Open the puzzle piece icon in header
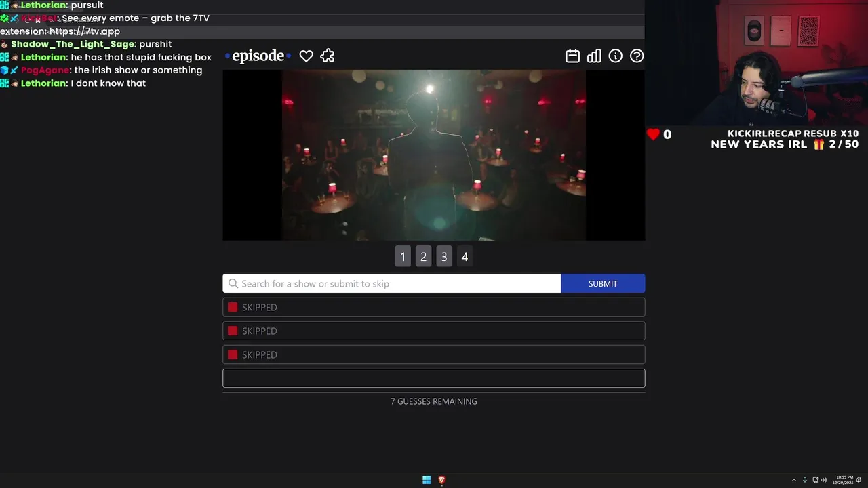868x488 pixels. [328, 56]
